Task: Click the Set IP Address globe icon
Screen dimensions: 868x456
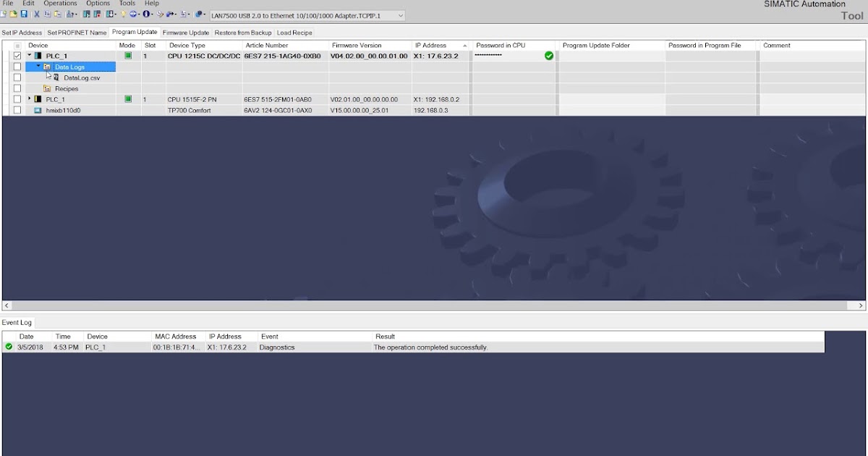Action: coord(133,14)
